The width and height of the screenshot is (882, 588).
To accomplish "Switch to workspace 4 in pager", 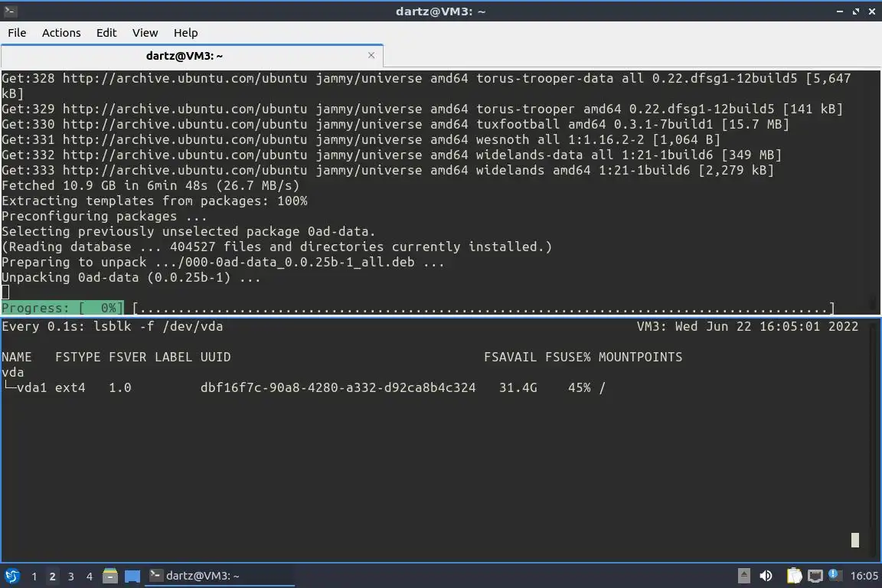I will click(x=90, y=577).
